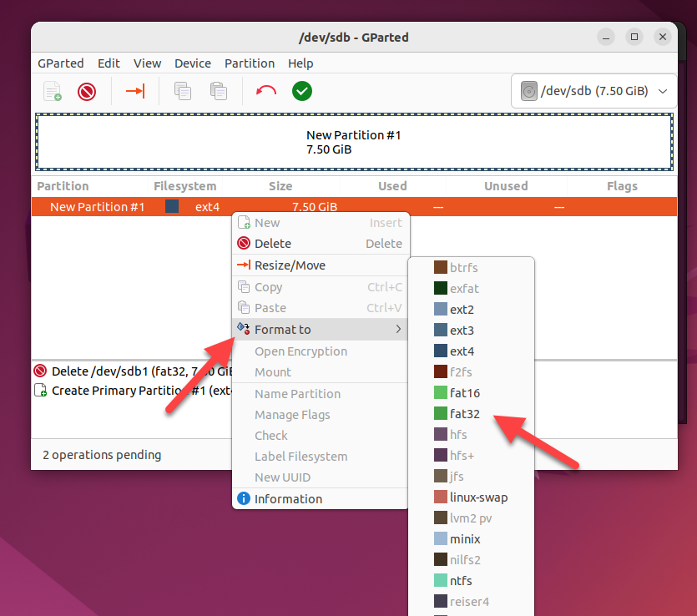697x616 pixels.
Task: Click the Delete partition toolbar icon
Action: [87, 92]
